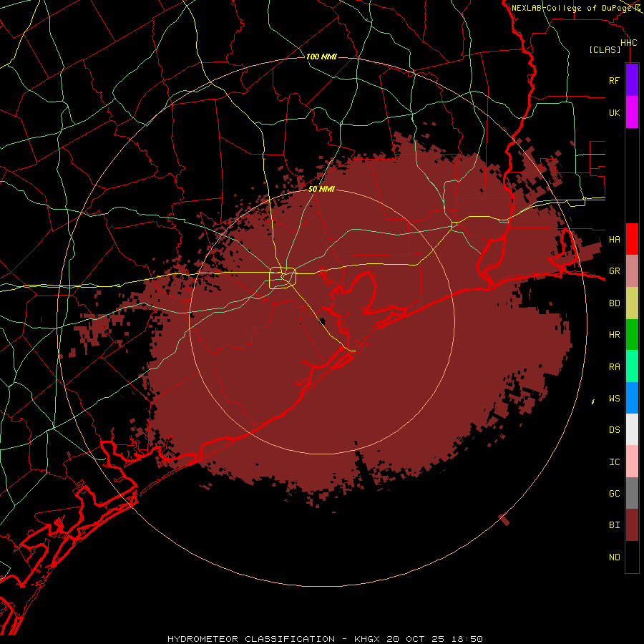This screenshot has height=644, width=644.
Task: Click the '20 OCT 25' date text
Action: pos(416,639)
